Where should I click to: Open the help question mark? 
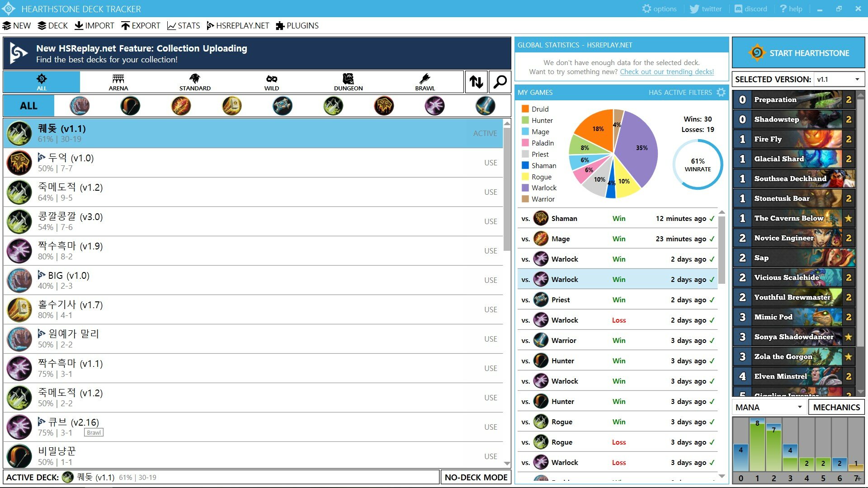(783, 9)
